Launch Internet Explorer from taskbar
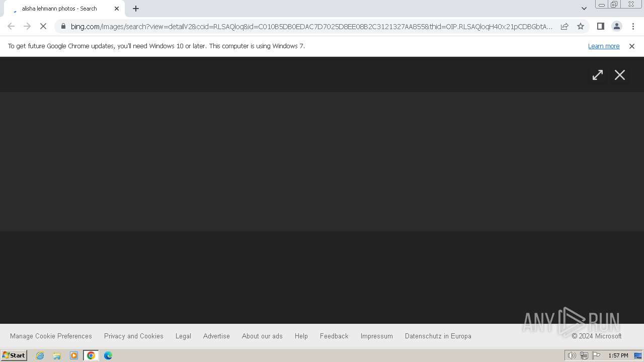644x362 pixels. (x=40, y=355)
